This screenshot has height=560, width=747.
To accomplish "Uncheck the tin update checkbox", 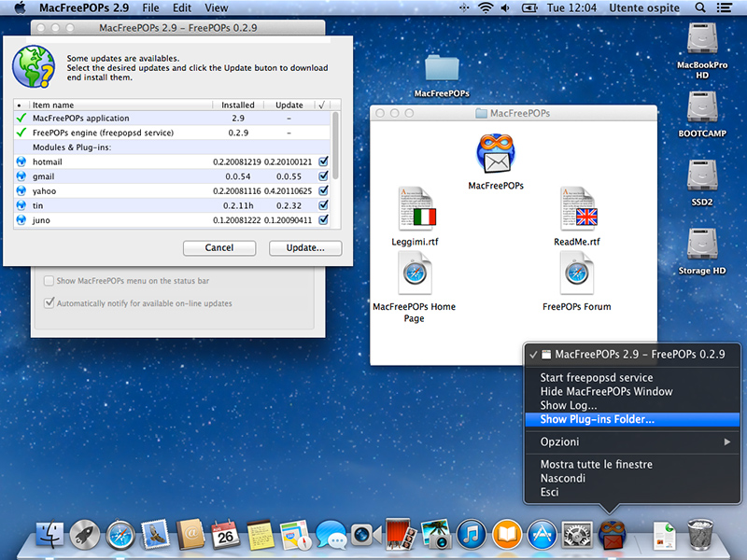I will [323, 205].
